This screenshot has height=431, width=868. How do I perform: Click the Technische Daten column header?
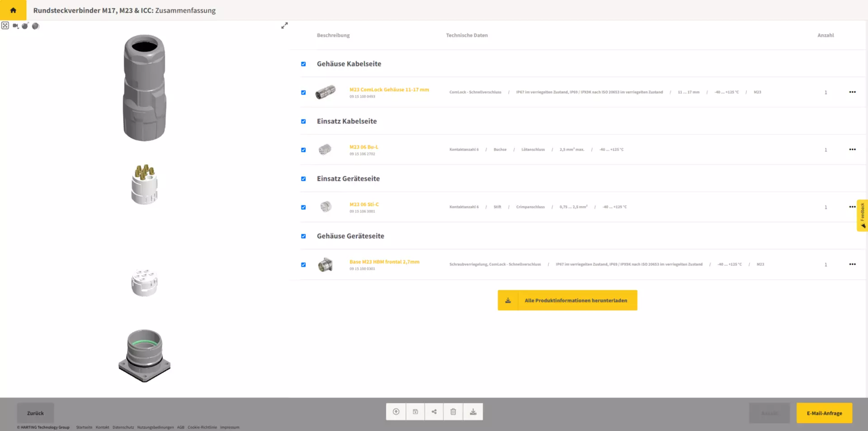coord(467,35)
